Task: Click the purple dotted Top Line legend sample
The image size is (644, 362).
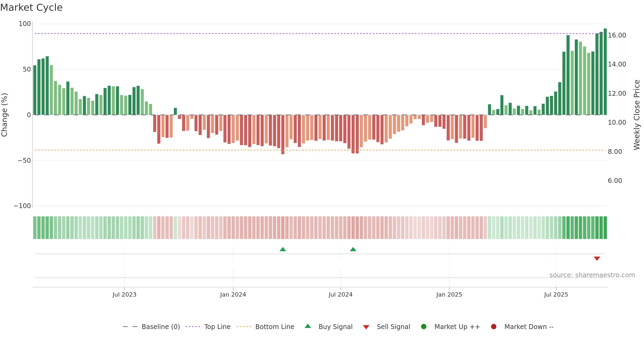Action: point(193,327)
